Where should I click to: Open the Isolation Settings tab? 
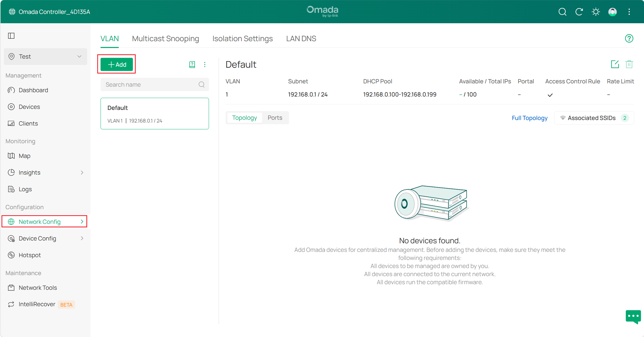click(243, 39)
